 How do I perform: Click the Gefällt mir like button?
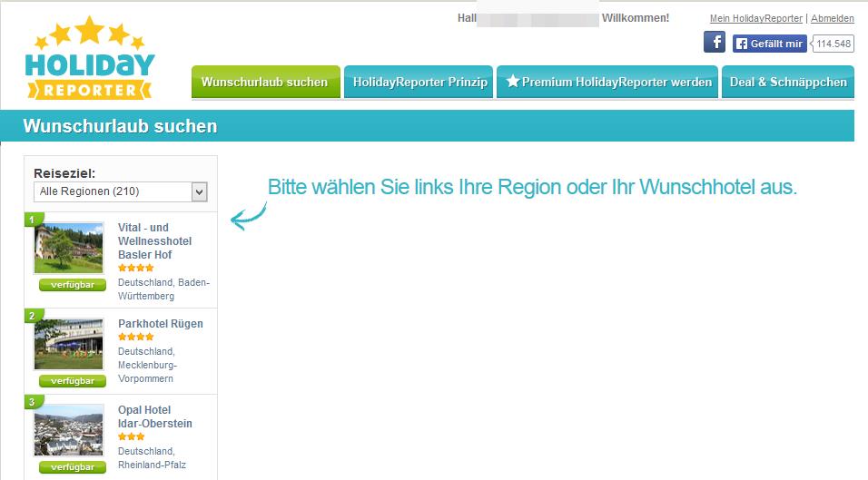pyautogui.click(x=769, y=44)
